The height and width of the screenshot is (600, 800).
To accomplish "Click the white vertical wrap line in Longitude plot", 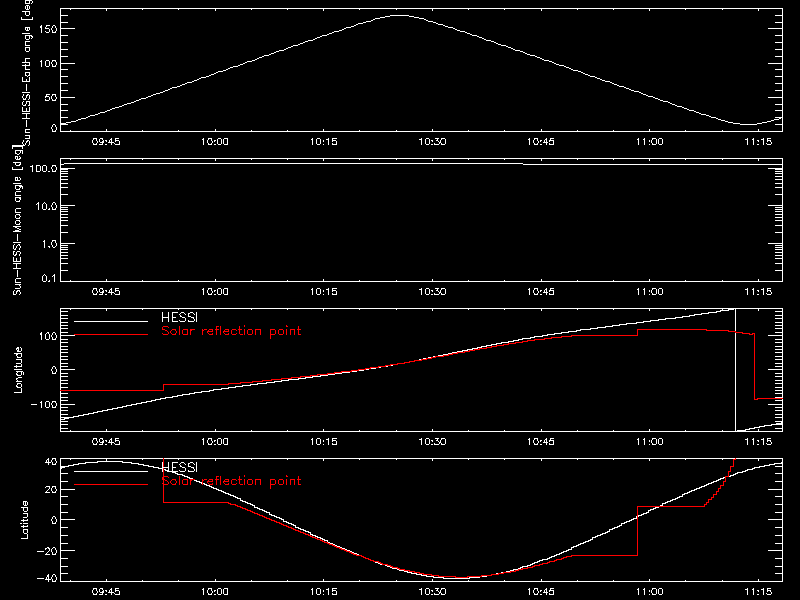I will point(735,370).
